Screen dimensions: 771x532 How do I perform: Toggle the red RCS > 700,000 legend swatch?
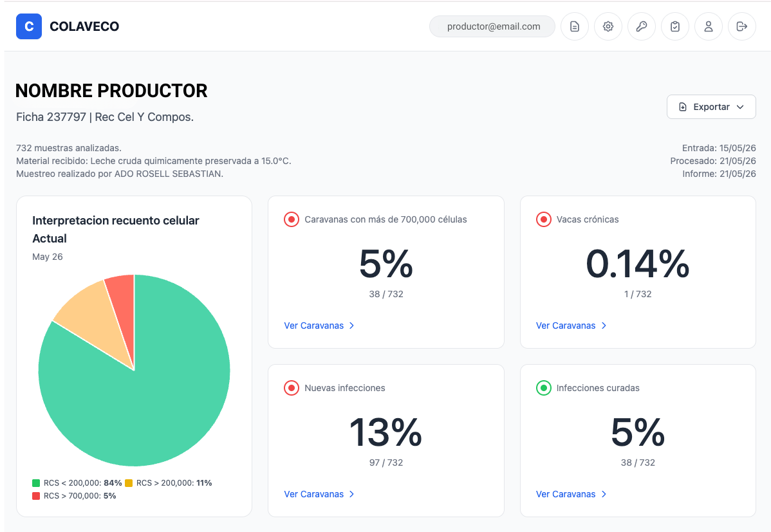click(x=36, y=495)
